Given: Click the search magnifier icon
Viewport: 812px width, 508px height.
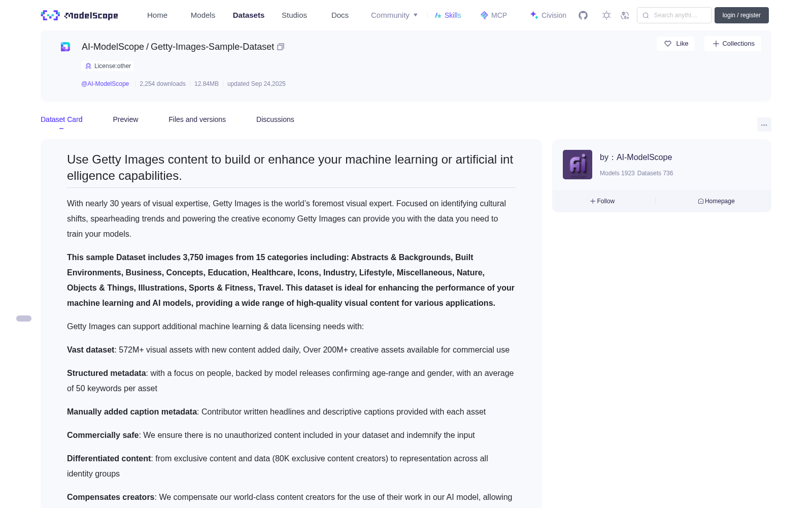Looking at the screenshot, I should (x=646, y=15).
